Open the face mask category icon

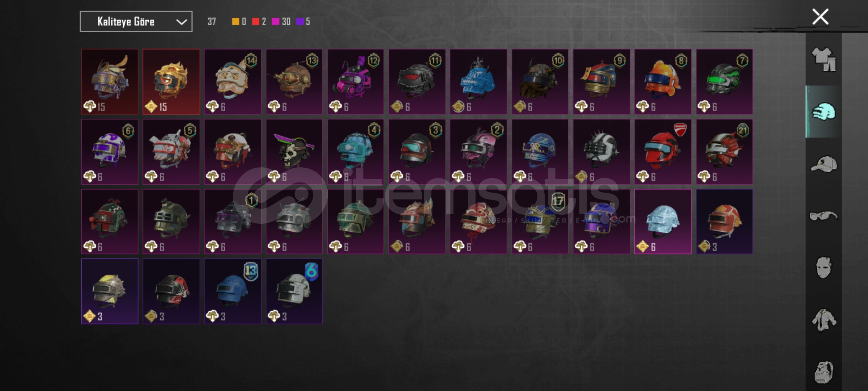[824, 268]
